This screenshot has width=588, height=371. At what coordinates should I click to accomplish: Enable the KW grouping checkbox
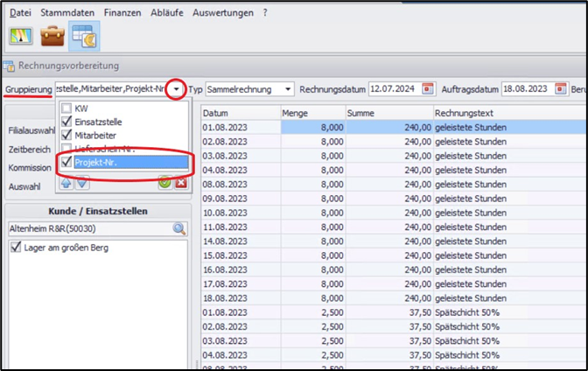(x=66, y=108)
